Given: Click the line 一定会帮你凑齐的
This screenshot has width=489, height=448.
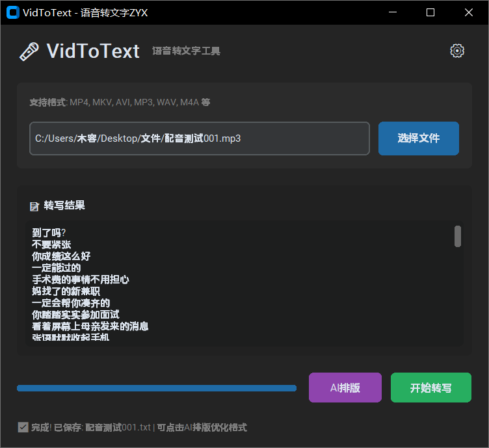Looking at the screenshot, I should coord(71,303).
